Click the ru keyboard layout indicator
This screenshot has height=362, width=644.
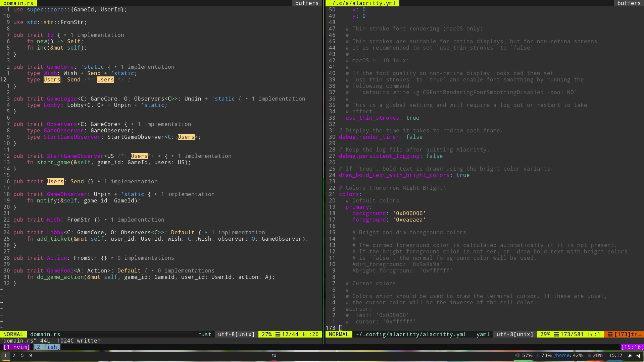click(274, 355)
